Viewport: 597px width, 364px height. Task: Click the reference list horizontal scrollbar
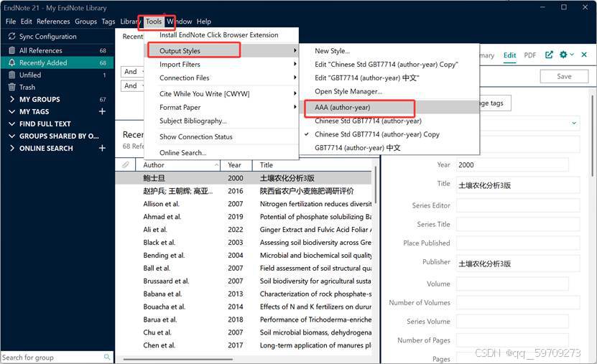tap(177, 359)
